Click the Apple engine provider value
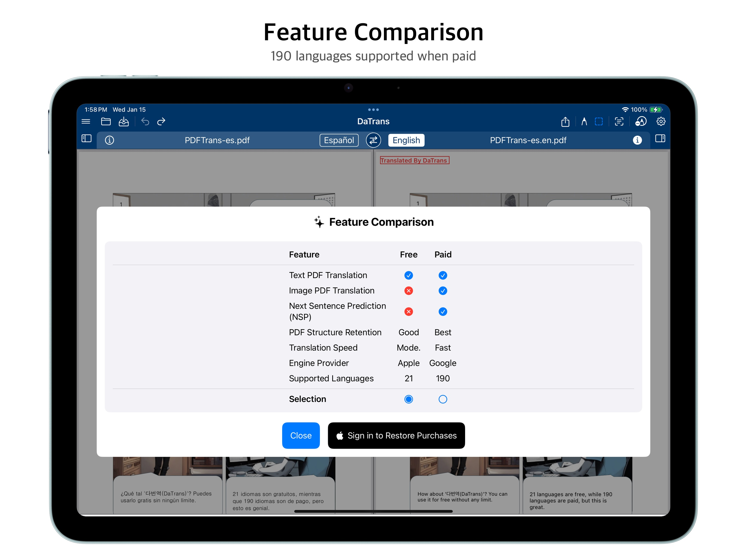This screenshot has width=747, height=560. click(408, 363)
